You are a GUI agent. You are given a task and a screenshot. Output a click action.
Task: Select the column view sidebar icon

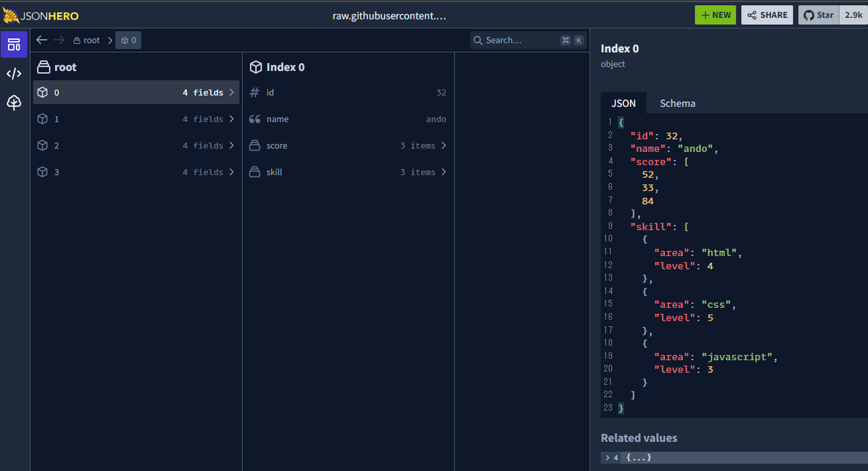coord(14,44)
